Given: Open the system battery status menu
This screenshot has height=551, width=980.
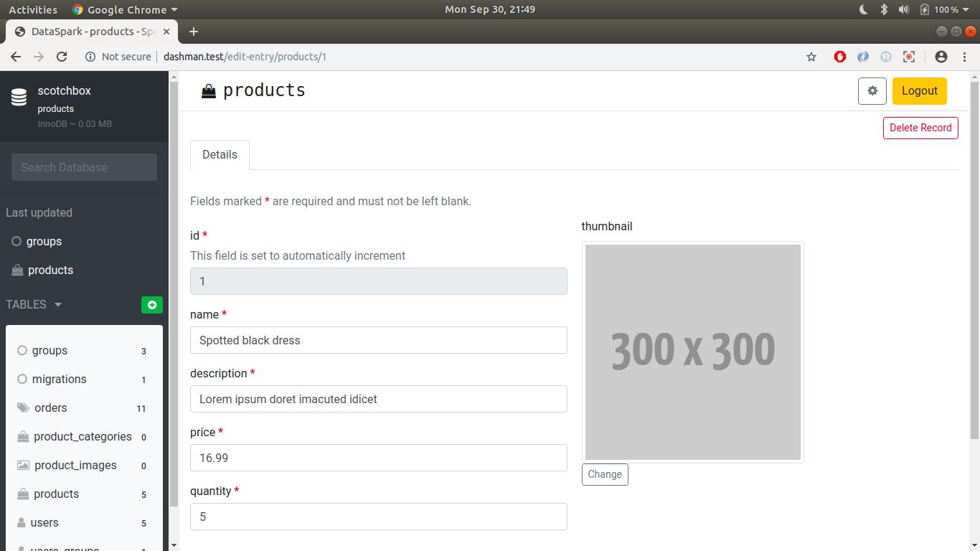Looking at the screenshot, I should point(941,9).
